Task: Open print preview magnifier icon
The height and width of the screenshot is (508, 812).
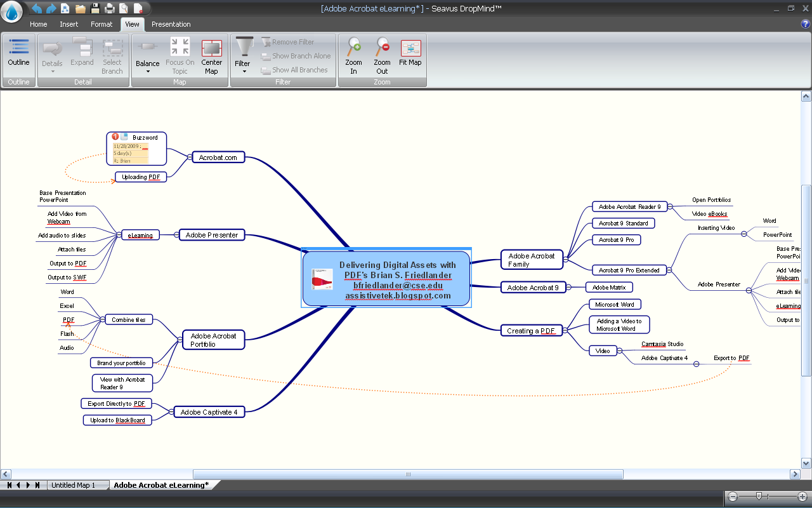Action: click(x=124, y=8)
